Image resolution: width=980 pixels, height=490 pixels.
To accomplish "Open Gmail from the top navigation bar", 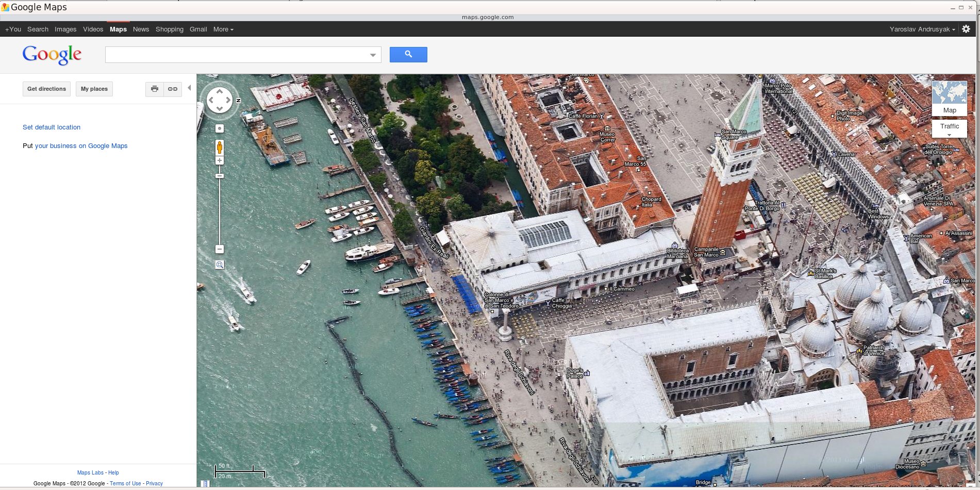I will point(198,29).
